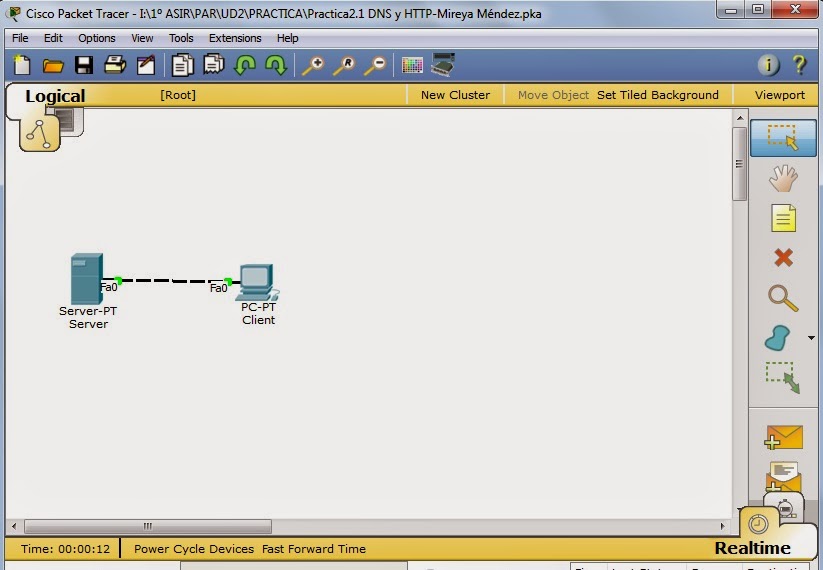
Task: Click the Add Complex PDU envelope icon
Action: [x=783, y=477]
